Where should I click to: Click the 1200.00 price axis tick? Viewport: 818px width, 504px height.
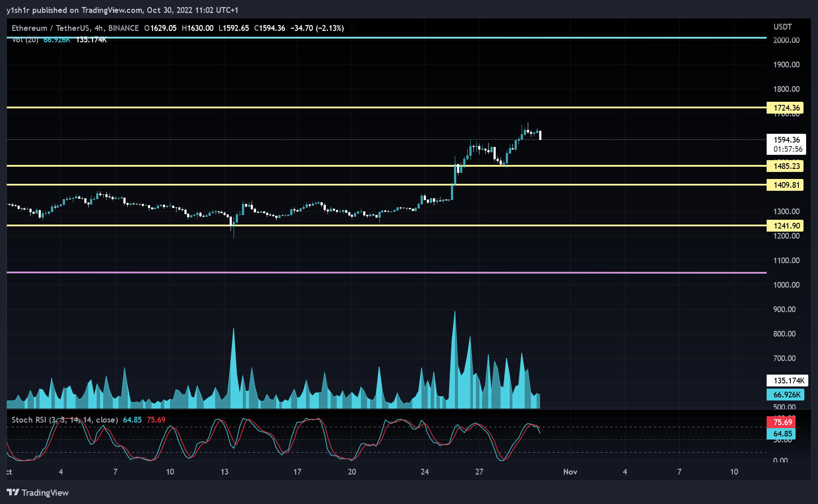pos(786,236)
